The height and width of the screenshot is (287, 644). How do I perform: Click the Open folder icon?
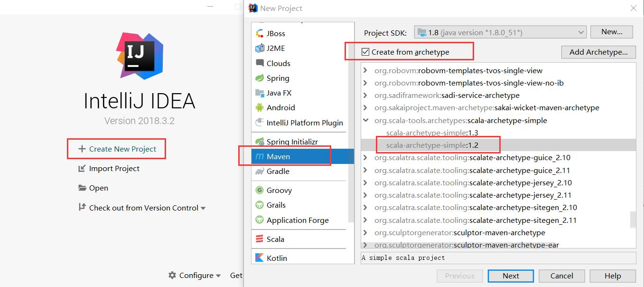(x=82, y=188)
